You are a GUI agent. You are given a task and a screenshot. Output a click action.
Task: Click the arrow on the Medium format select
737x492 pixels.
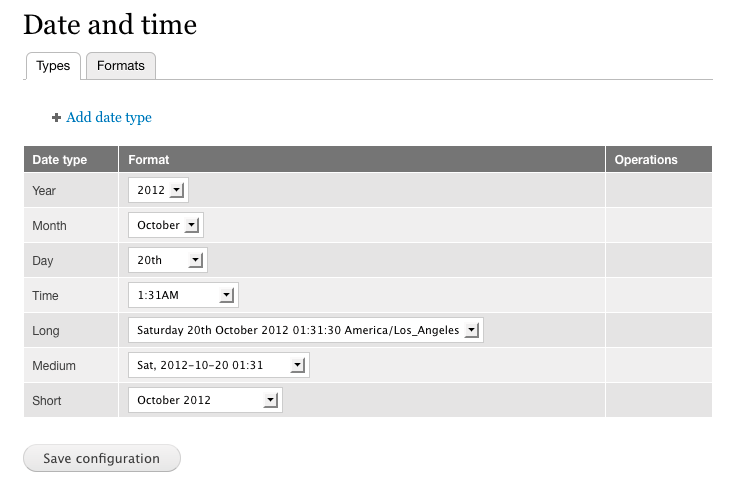click(x=298, y=365)
